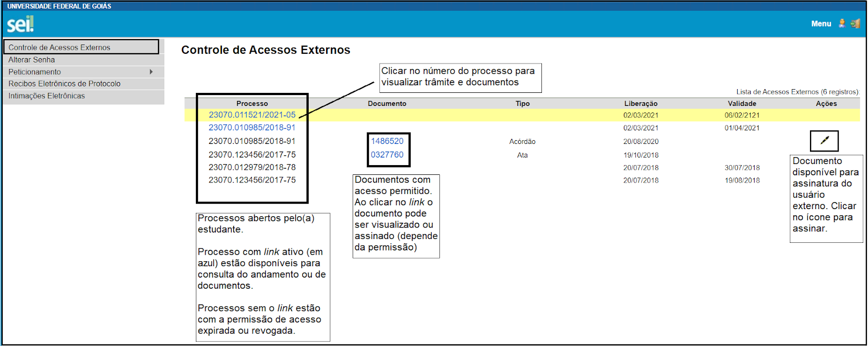Click process 23070.012979/2018-78

point(252,167)
